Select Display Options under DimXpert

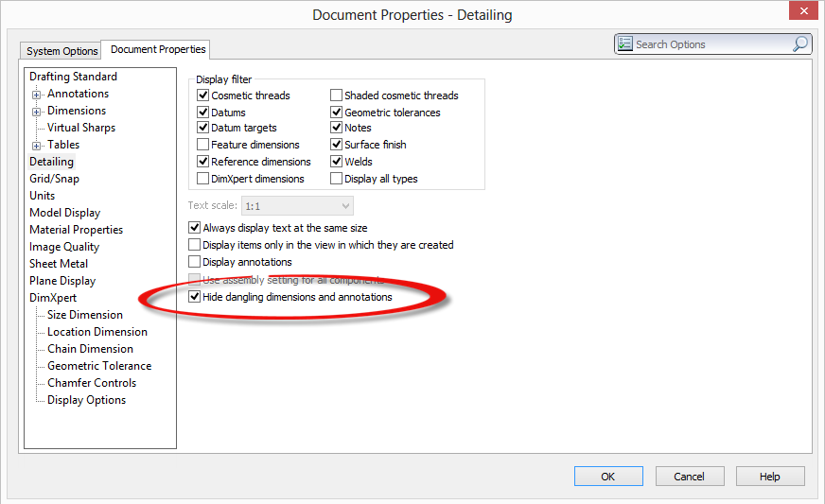click(86, 400)
